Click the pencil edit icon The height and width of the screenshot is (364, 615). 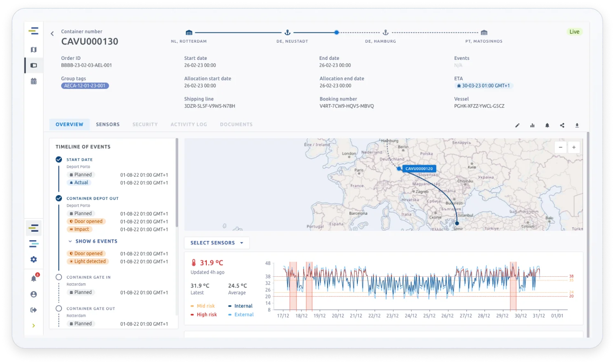(x=517, y=125)
